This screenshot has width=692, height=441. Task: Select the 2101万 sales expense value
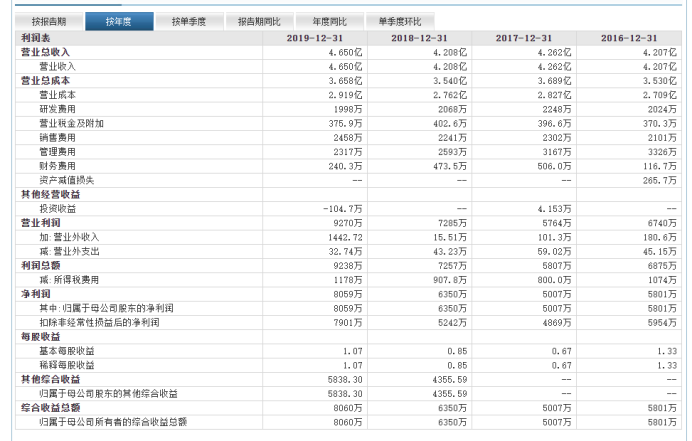[x=662, y=138]
